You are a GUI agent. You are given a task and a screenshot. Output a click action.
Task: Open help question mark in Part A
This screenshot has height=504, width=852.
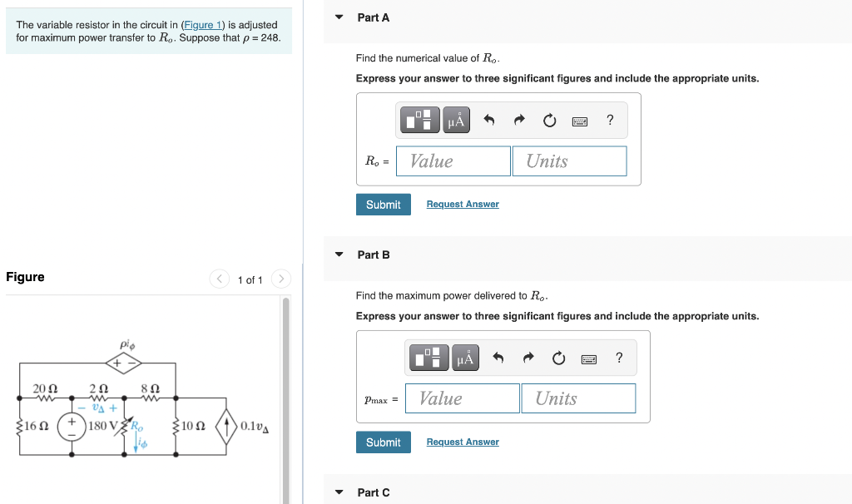[x=610, y=120]
